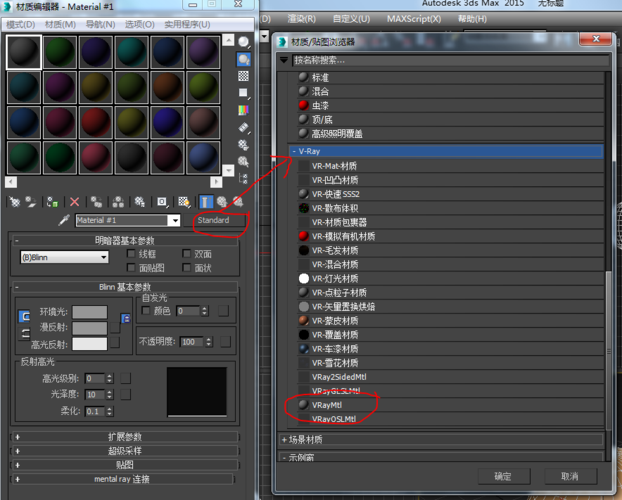Open material/map navigator icon
The width and height of the screenshot is (622, 500).
click(243, 178)
